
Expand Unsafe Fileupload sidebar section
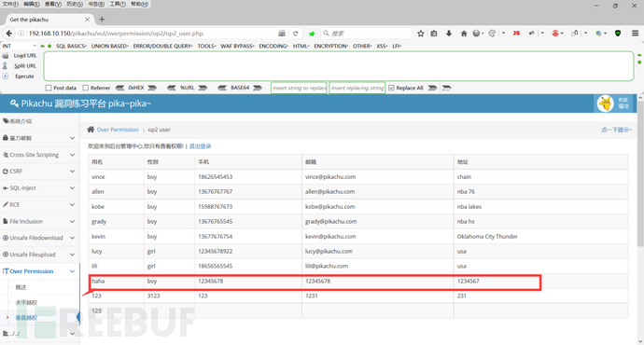point(39,255)
